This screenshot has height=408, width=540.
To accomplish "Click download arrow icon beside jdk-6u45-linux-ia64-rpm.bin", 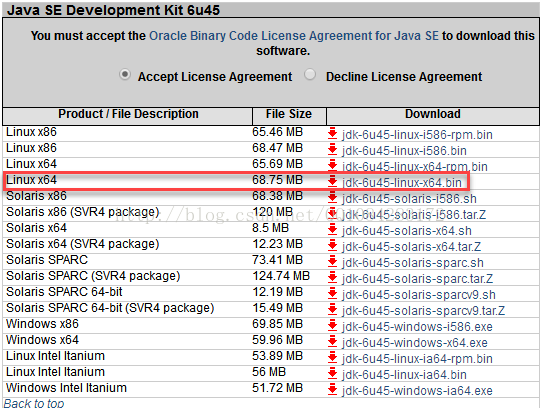I will (332, 358).
